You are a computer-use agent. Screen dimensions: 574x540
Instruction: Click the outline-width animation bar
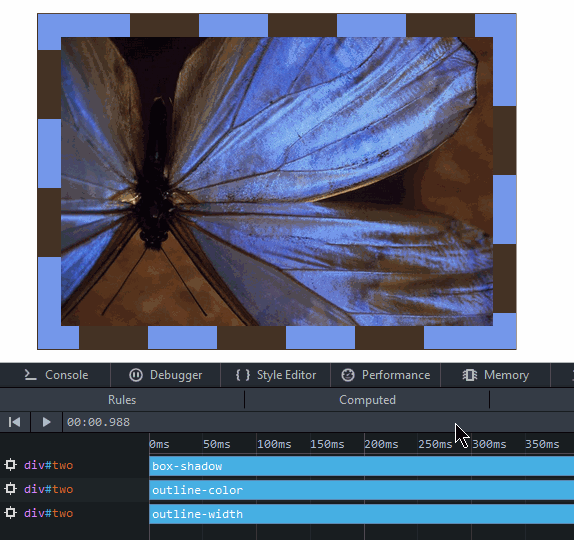coord(362,514)
